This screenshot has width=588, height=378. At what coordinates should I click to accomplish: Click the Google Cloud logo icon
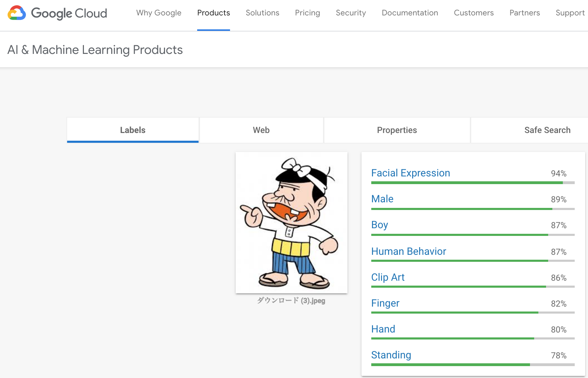pyautogui.click(x=17, y=13)
